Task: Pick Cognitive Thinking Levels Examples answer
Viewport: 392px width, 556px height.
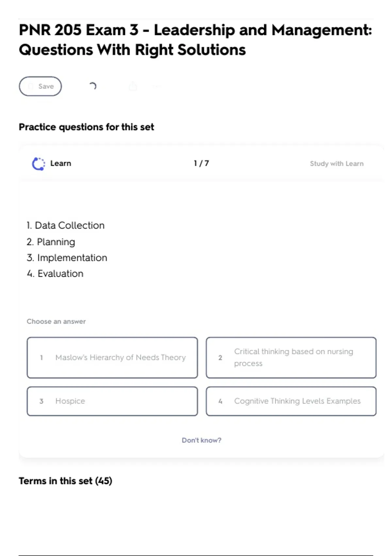Action: (291, 401)
